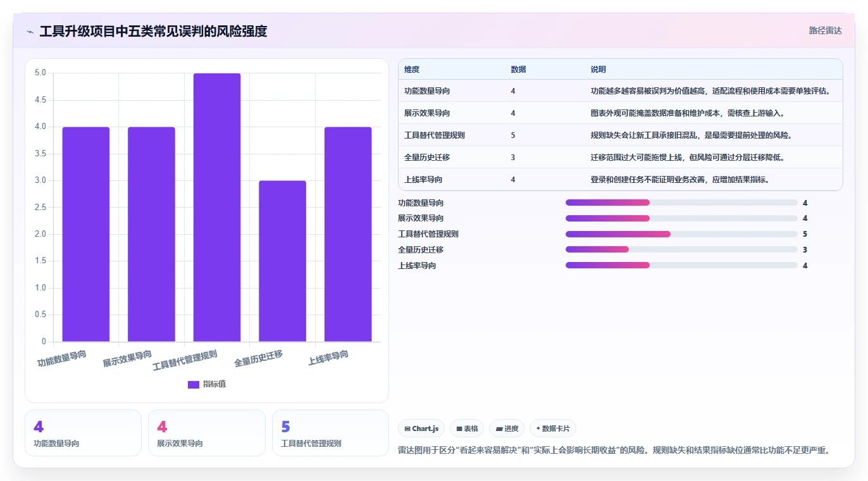Click the description starting 规则缺失会让新工具
The height and width of the screenshot is (481, 868).
(x=691, y=135)
